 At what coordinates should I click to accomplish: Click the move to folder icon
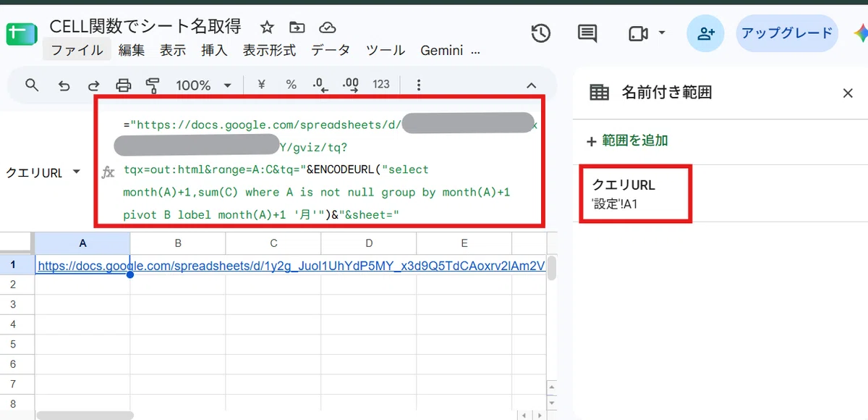(x=297, y=28)
